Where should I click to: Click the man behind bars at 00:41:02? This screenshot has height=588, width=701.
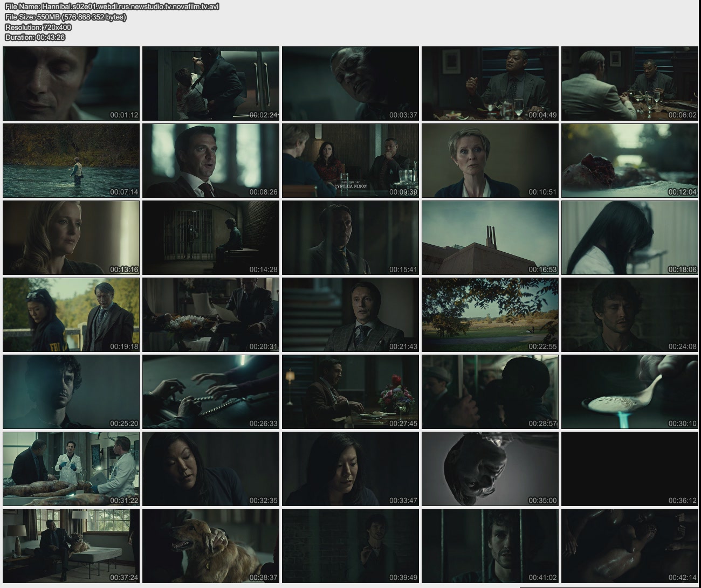[x=490, y=546]
